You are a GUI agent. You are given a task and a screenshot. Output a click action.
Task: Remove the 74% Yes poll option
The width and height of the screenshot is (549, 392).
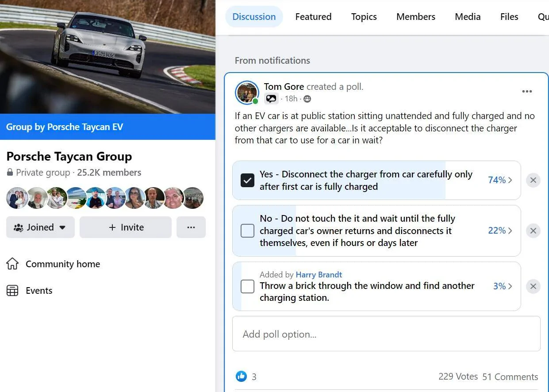pyautogui.click(x=533, y=180)
